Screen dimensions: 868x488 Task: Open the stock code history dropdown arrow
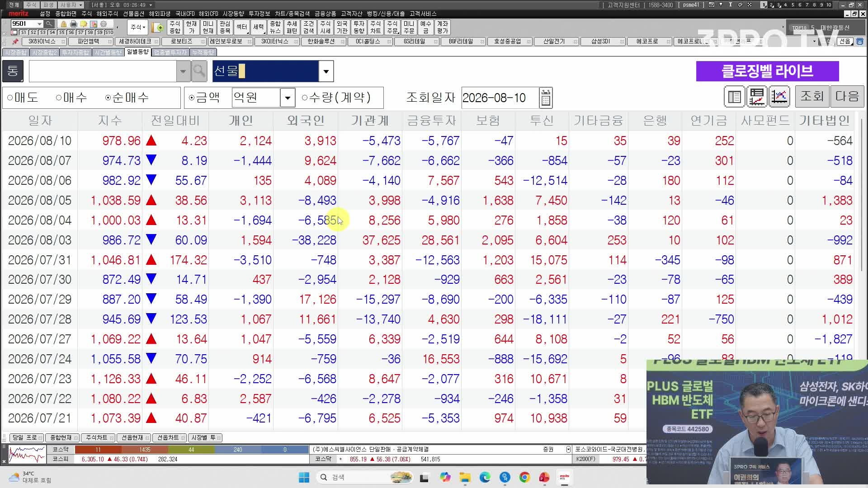[x=183, y=71]
